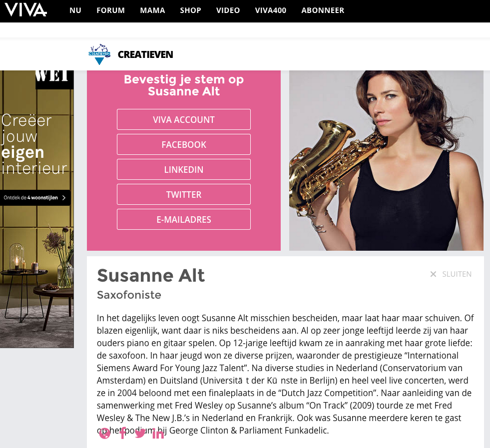Click the Susanne Alt saxophone photo
The width and height of the screenshot is (490, 448).
click(x=386, y=160)
